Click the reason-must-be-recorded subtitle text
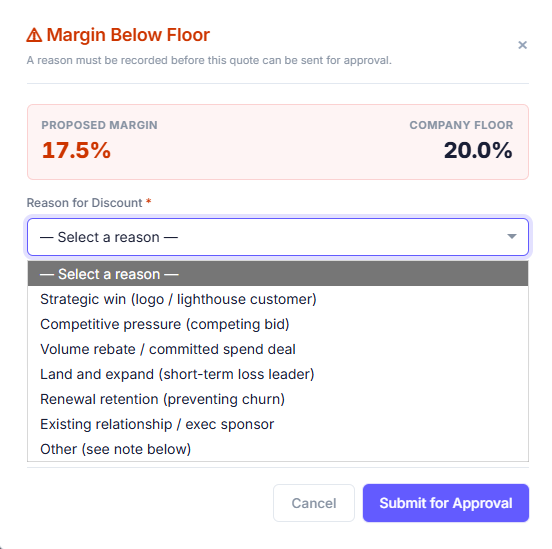The image size is (552, 549). click(209, 60)
